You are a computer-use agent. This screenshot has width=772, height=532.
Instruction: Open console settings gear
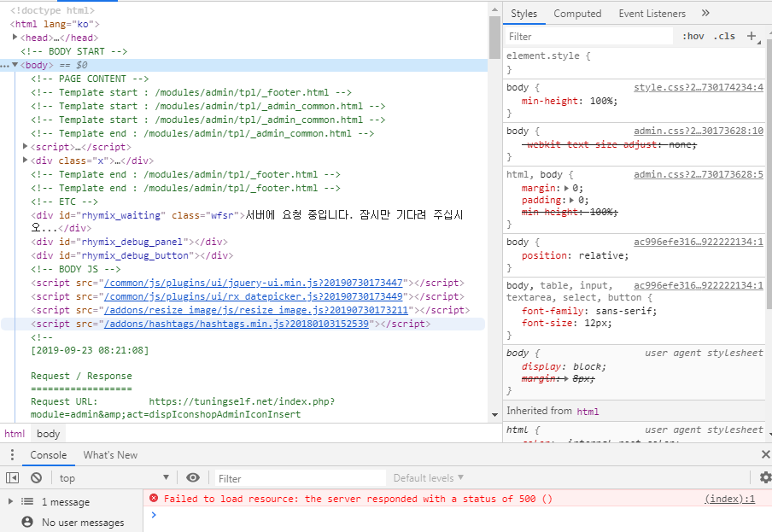(x=765, y=477)
